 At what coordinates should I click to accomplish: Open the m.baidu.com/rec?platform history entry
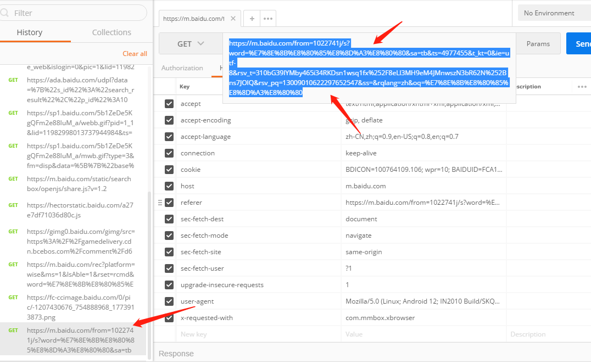click(x=74, y=275)
